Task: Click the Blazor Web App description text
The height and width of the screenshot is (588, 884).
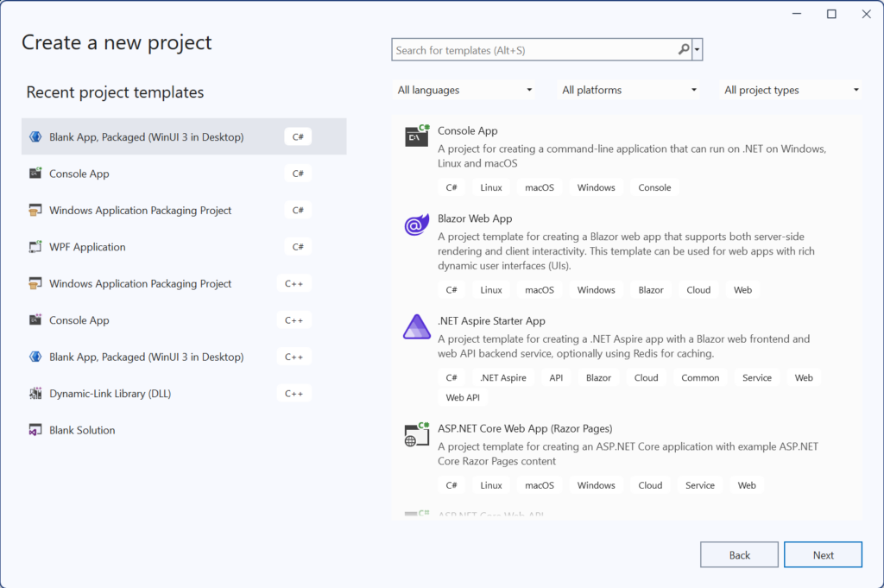Action: (x=626, y=251)
